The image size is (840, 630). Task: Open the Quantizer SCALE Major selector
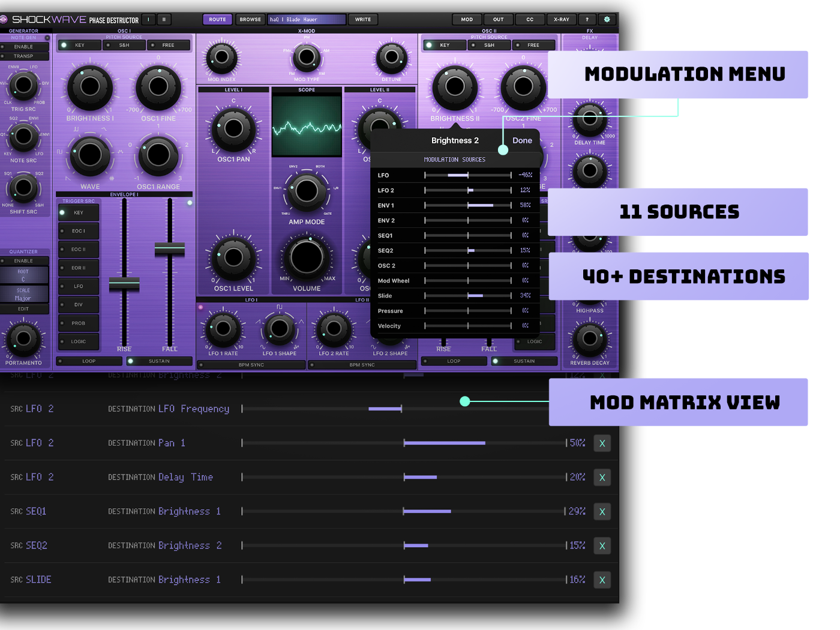point(23,294)
